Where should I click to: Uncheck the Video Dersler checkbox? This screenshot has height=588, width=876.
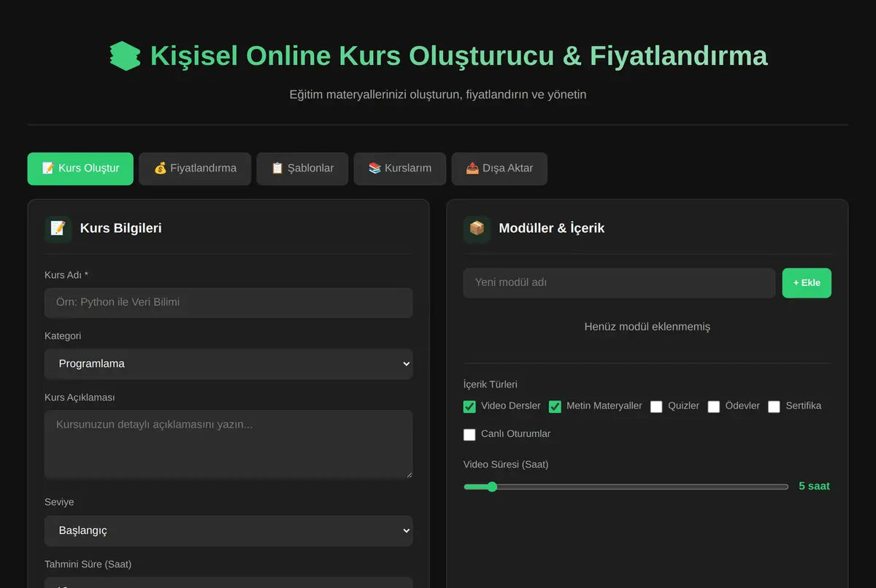click(x=469, y=406)
